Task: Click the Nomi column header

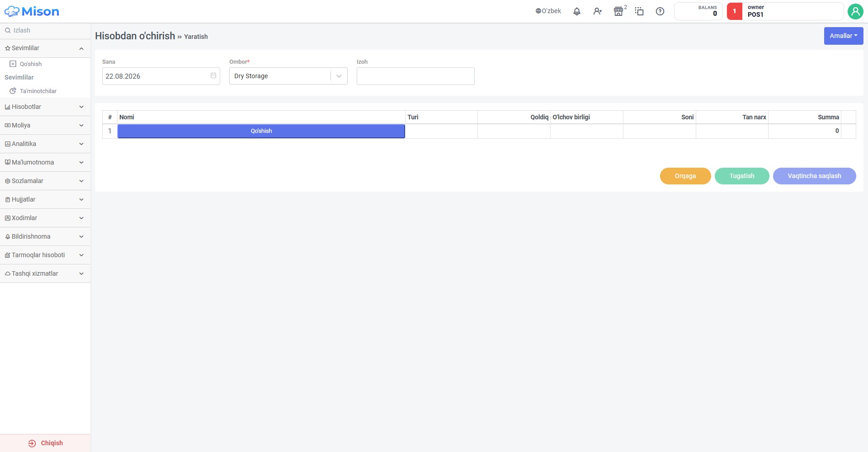Action: click(261, 118)
